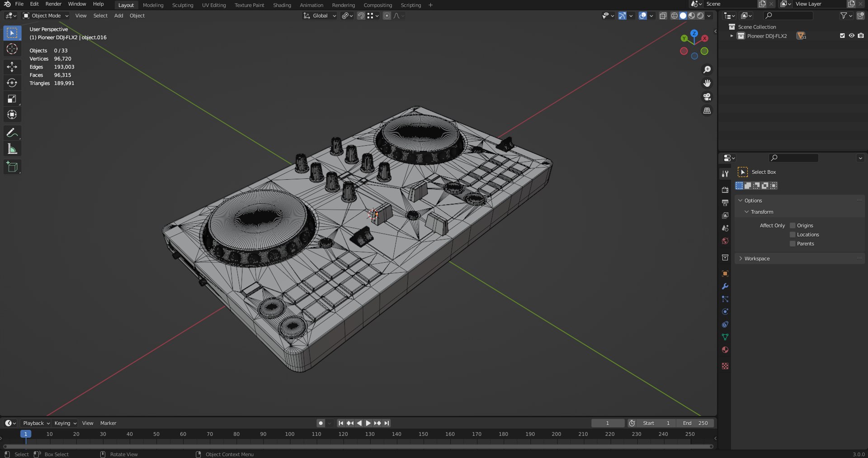Add new collection in outliner
Screen dimensions: 868x458
pyautogui.click(x=860, y=16)
